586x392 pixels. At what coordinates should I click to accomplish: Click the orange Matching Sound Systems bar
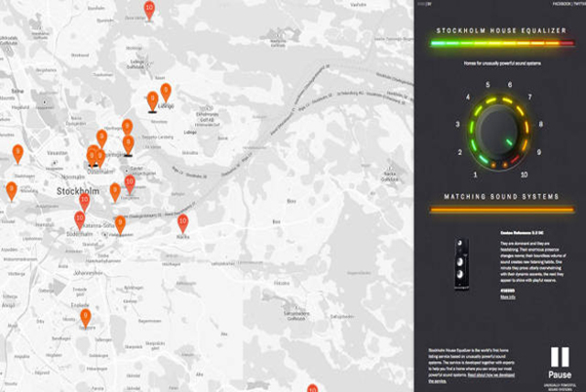(x=502, y=210)
